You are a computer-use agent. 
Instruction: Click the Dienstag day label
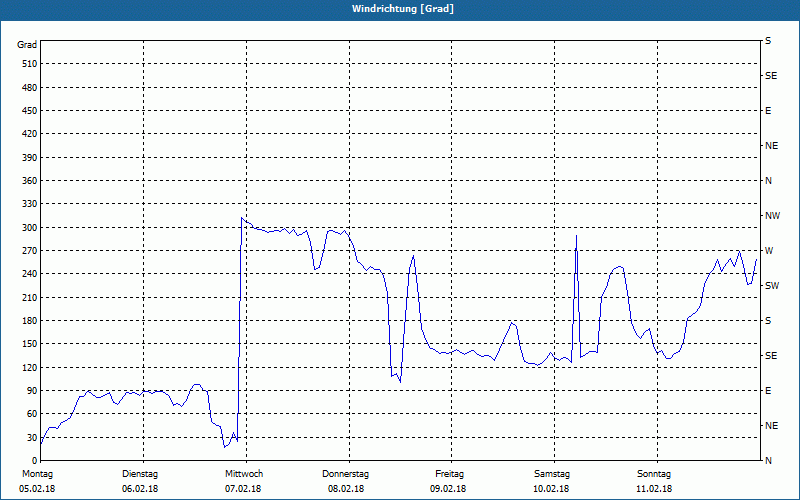(140, 474)
